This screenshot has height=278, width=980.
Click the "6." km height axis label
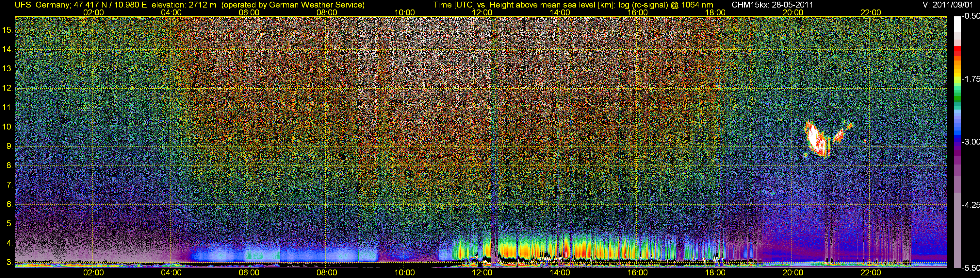(10, 204)
